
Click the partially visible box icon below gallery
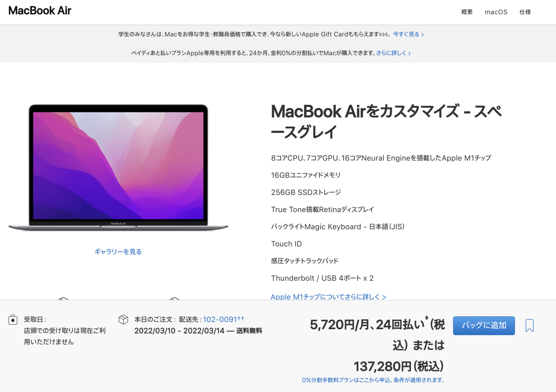[x=63, y=298]
